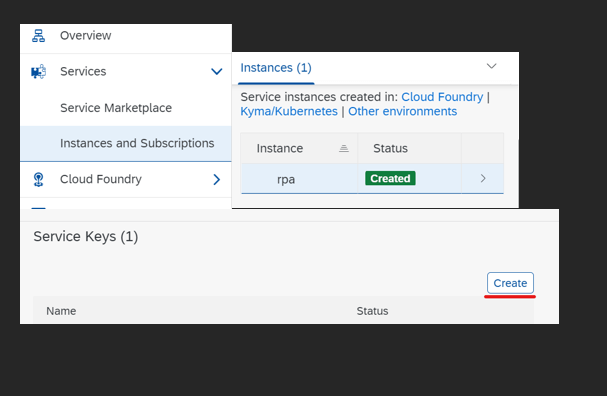This screenshot has width=607, height=396.
Task: Click the Overview network icon
Action: pos(38,36)
